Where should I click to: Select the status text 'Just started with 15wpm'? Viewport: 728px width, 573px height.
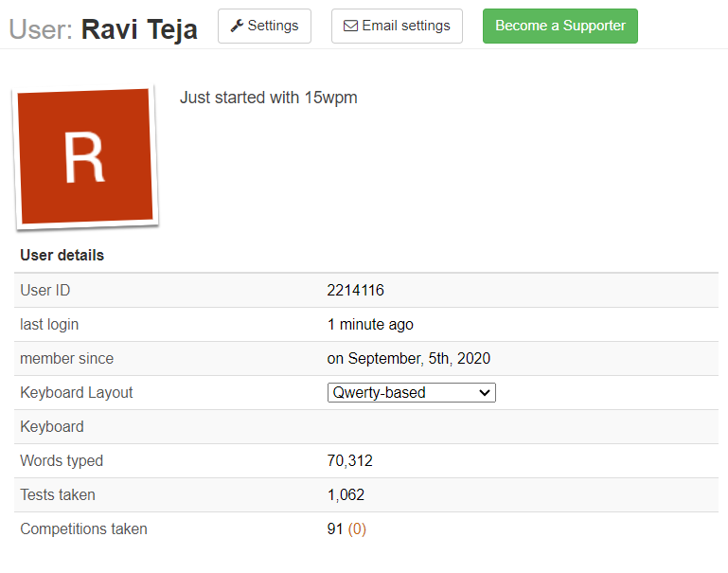(x=268, y=98)
